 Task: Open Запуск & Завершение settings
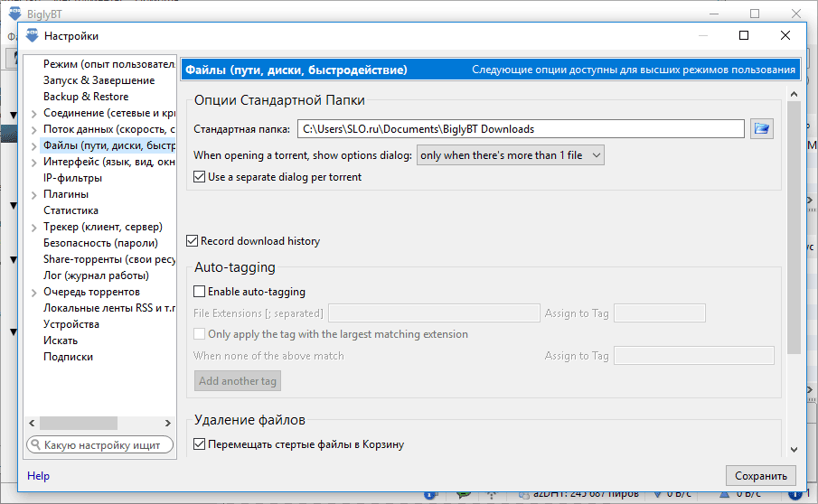pyautogui.click(x=99, y=80)
